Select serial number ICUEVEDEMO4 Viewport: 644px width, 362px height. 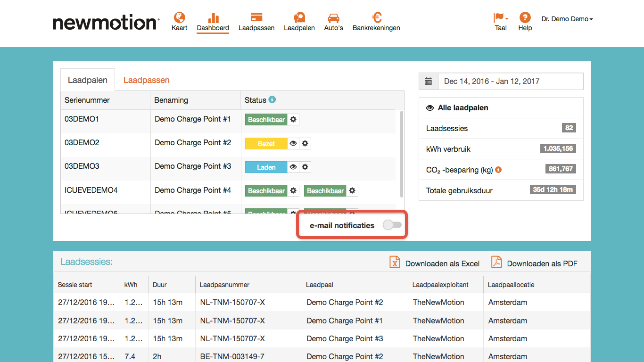[91, 190]
